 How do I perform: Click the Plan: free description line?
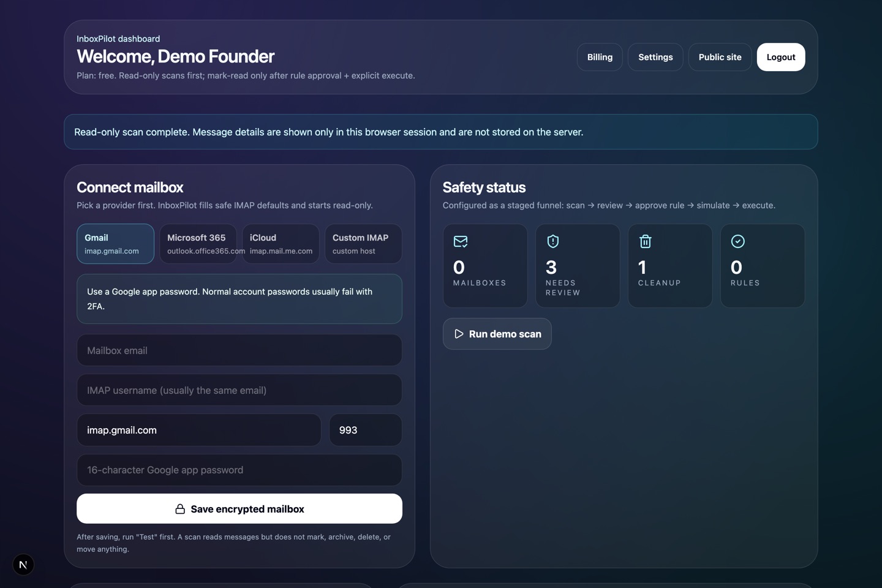(x=246, y=75)
